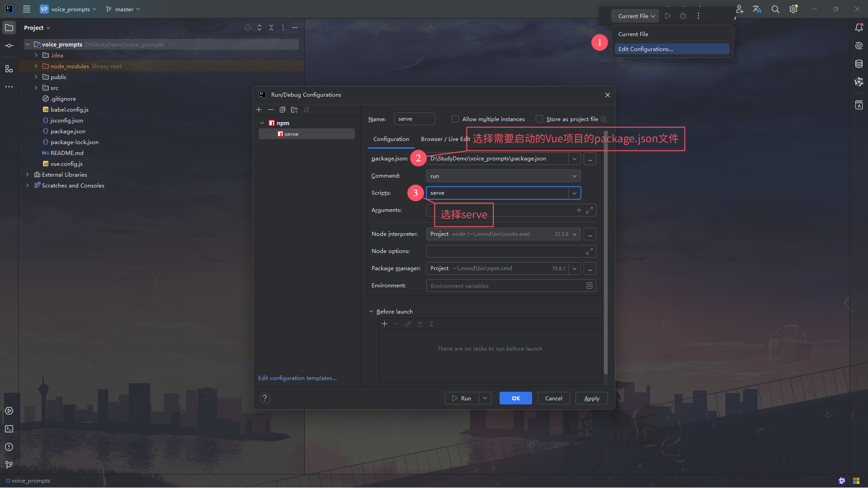Collapse the Before launch section
The height and width of the screenshot is (488, 868).
point(371,312)
